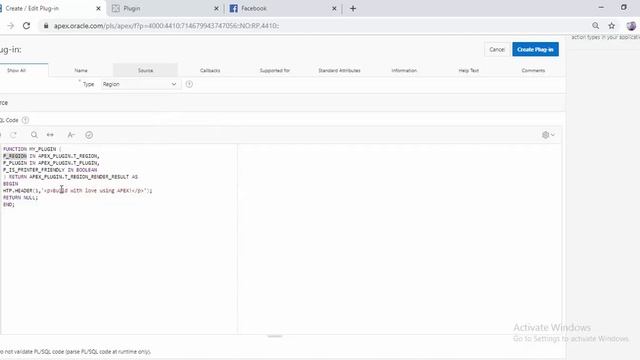Jump to the Standard Attributes tab
Image resolution: width=640 pixels, height=360 pixels.
coord(339,70)
